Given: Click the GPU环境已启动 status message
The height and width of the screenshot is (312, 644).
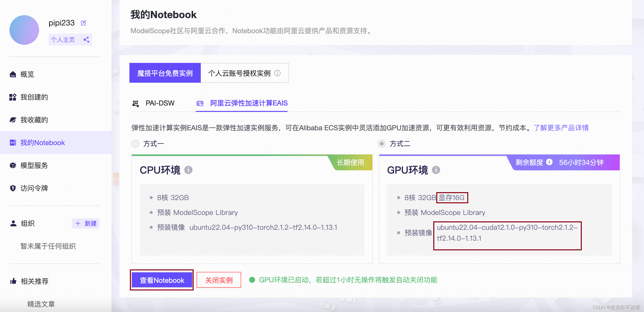Looking at the screenshot, I should click(348, 280).
